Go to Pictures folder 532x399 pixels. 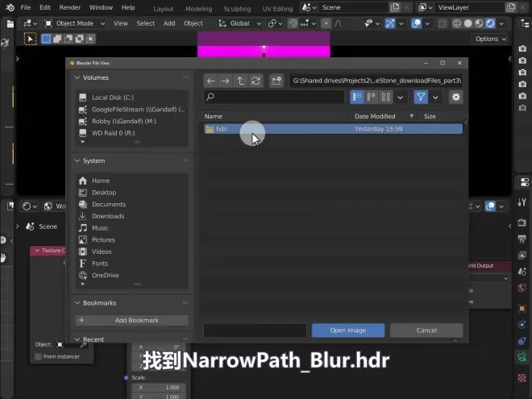132,240
